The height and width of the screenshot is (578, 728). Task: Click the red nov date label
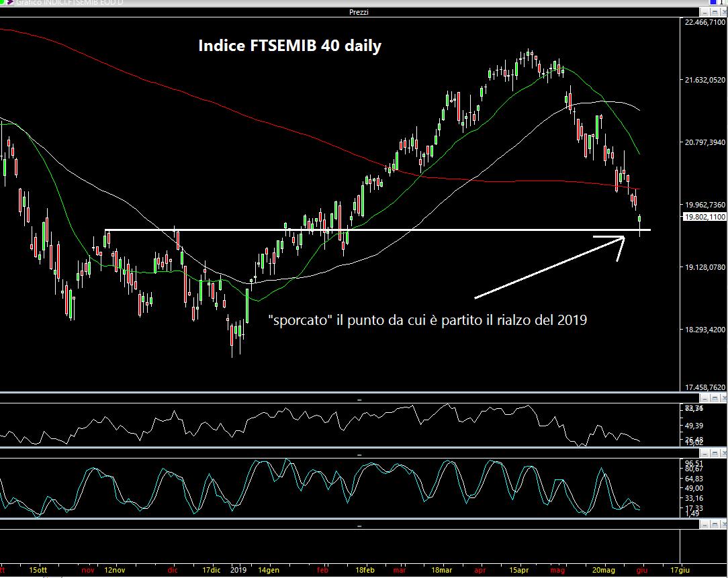[88, 570]
